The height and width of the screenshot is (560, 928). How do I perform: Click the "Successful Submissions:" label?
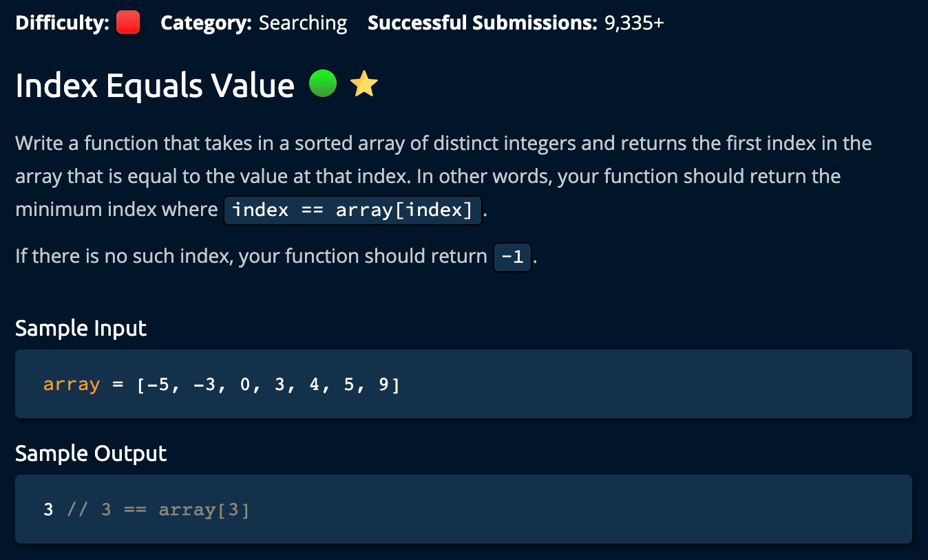coord(482,23)
